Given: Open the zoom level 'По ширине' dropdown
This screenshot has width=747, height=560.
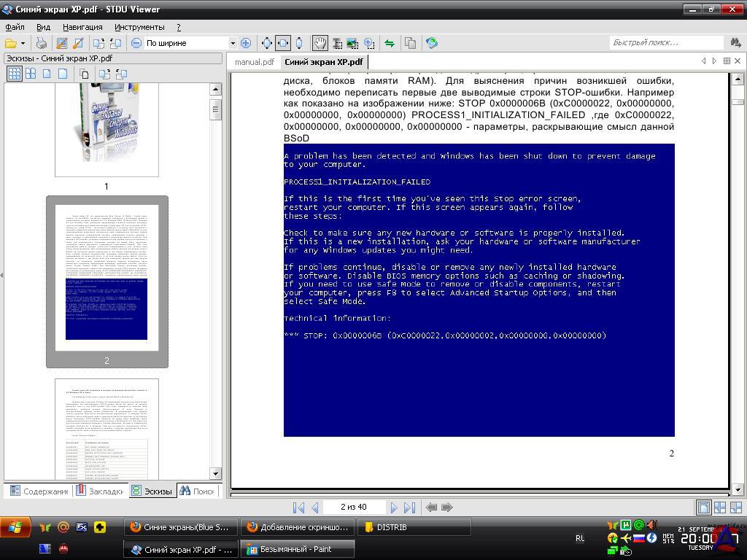Looking at the screenshot, I should (233, 43).
